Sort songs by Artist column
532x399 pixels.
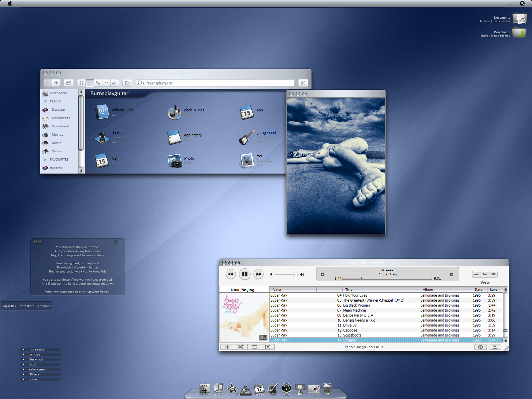click(293, 290)
